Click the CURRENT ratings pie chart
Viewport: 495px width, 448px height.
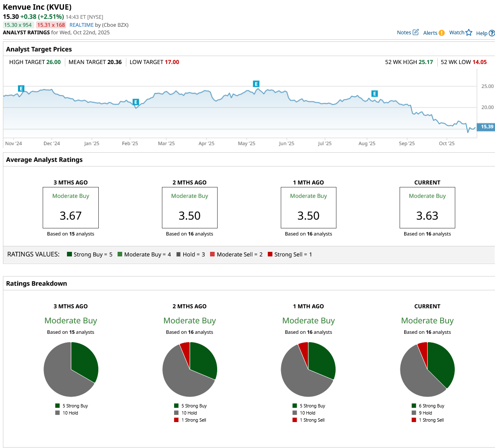point(427,369)
